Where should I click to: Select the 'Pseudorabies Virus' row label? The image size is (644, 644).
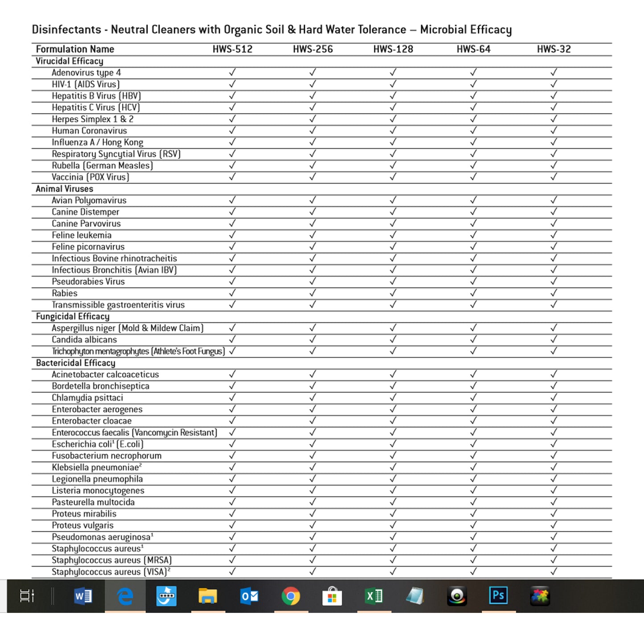(88, 282)
